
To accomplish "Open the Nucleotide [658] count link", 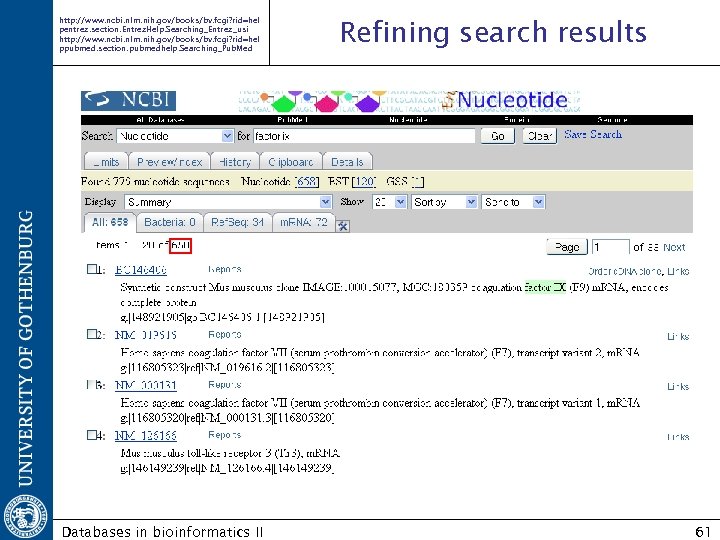I will (x=307, y=182).
